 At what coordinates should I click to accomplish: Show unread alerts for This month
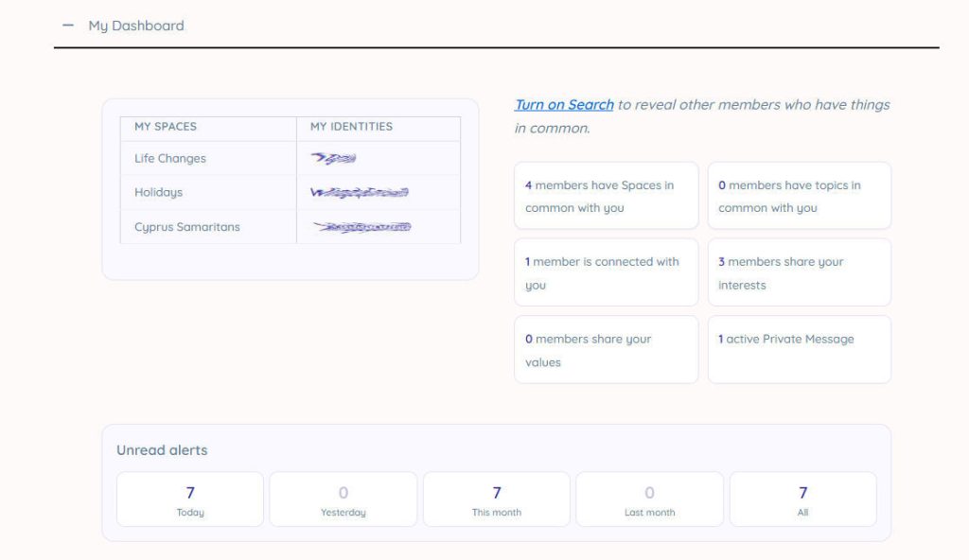click(x=497, y=499)
